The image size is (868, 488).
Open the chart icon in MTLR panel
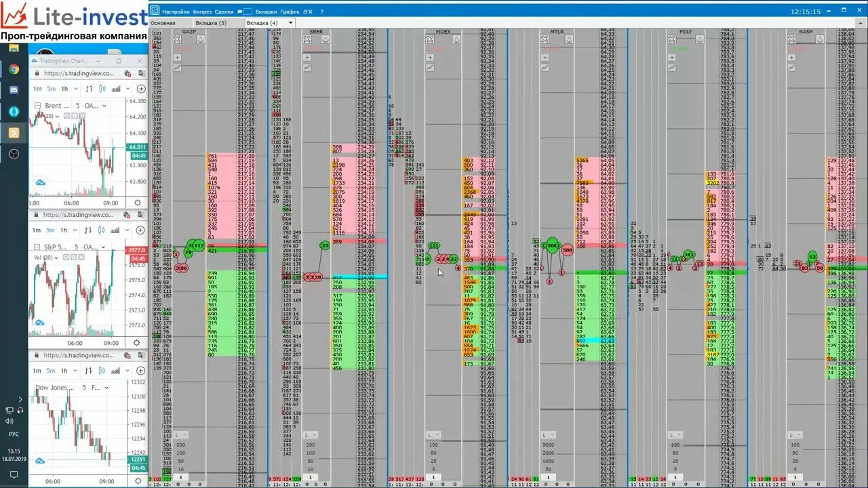(545, 68)
